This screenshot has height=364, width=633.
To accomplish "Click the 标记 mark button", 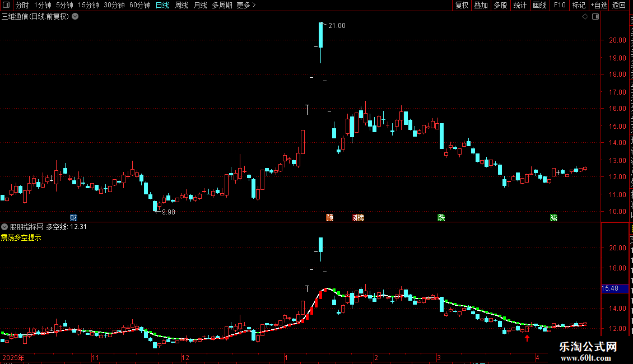I will click(x=579, y=5).
